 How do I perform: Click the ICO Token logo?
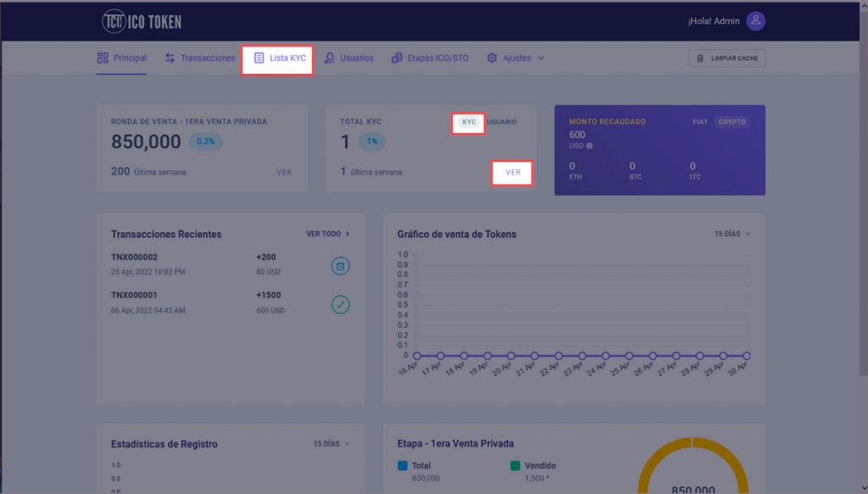[x=142, y=21]
